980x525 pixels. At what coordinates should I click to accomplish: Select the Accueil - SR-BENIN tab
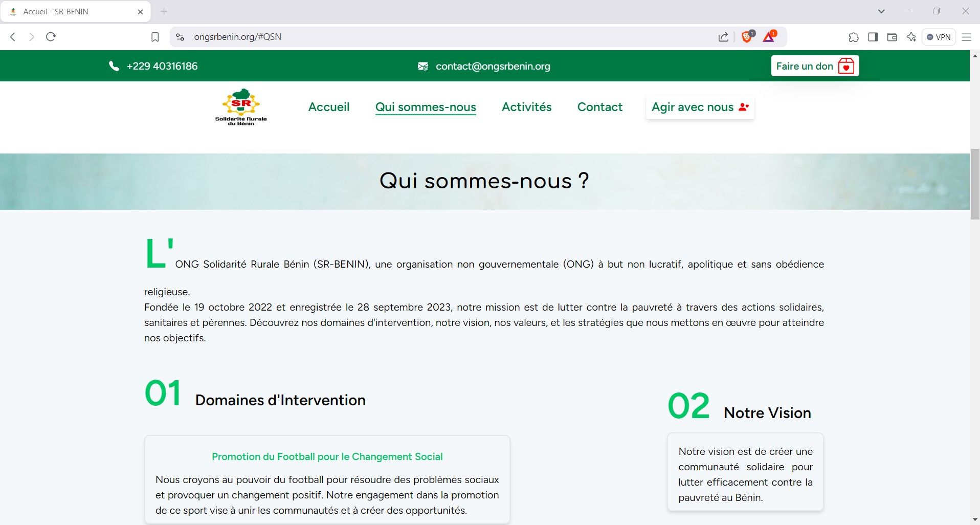point(76,12)
